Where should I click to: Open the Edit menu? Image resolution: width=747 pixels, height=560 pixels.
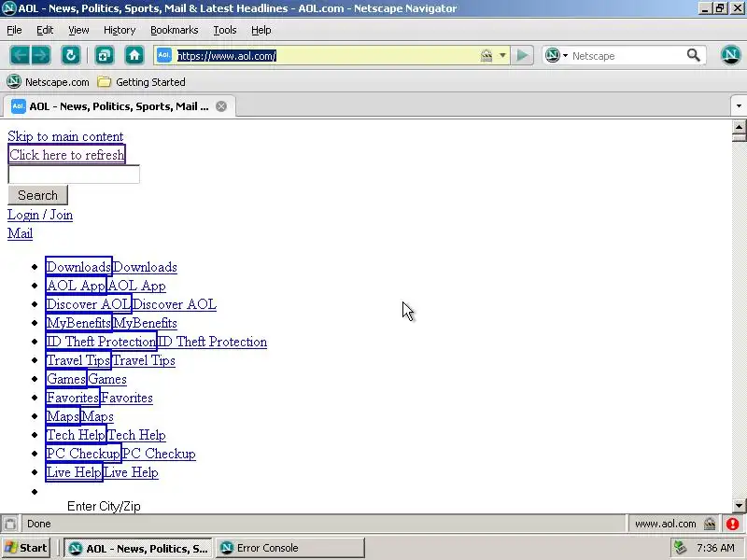(x=45, y=30)
